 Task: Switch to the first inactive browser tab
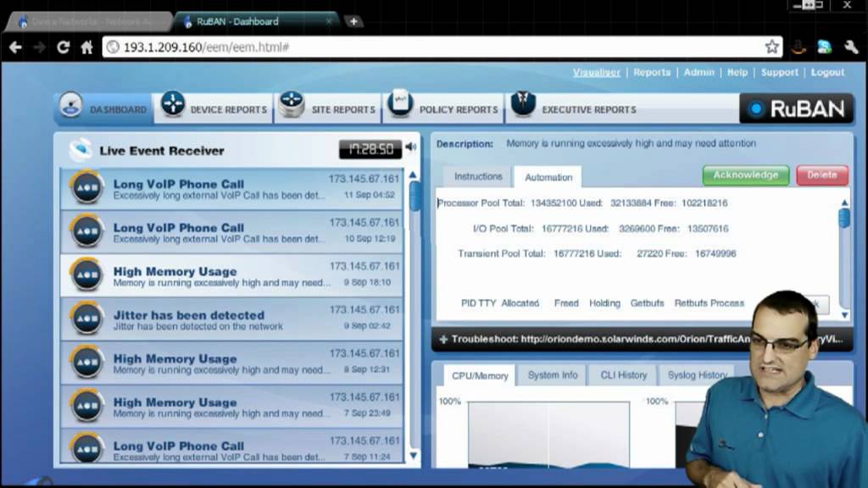(90, 21)
